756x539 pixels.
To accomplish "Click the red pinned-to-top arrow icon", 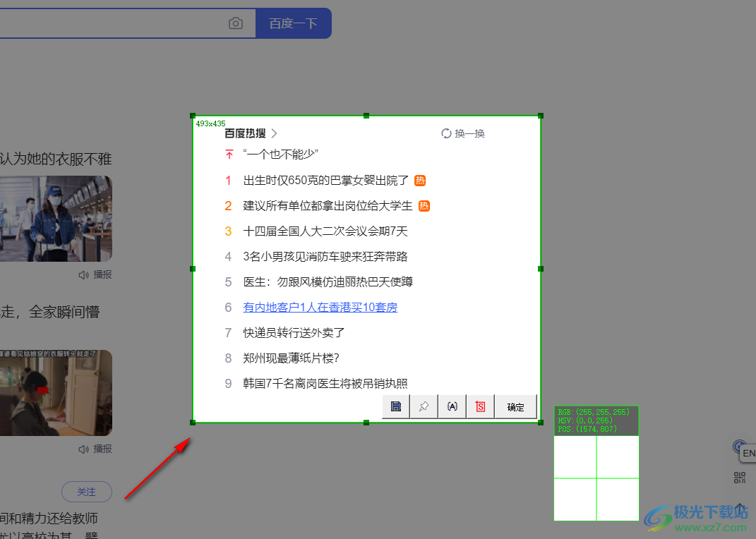I will [229, 154].
